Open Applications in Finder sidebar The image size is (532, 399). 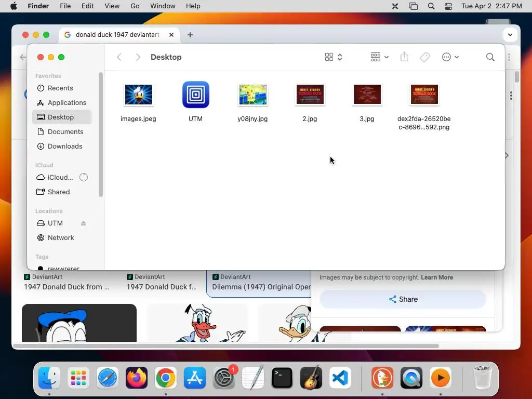[x=62, y=103]
